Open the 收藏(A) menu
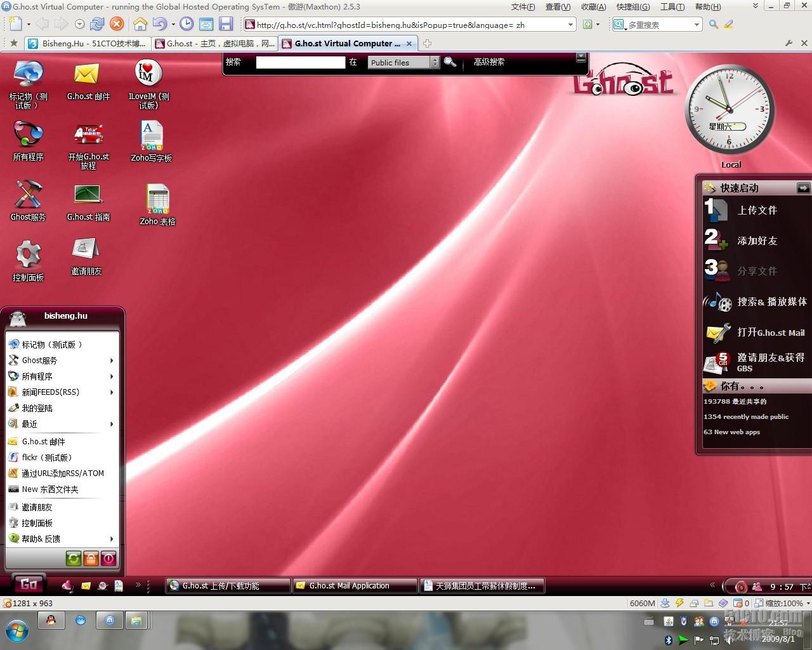Screen dimensions: 812x650 (x=593, y=7)
